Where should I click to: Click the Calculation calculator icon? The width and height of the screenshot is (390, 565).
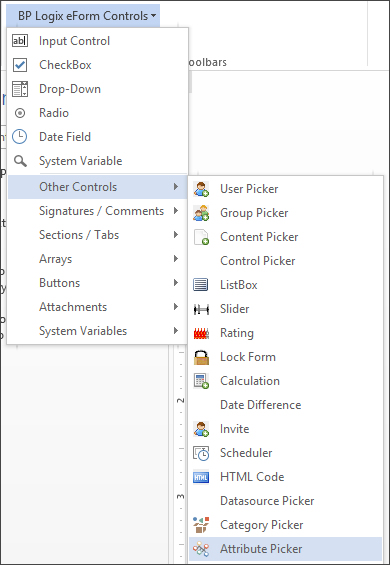(x=201, y=381)
